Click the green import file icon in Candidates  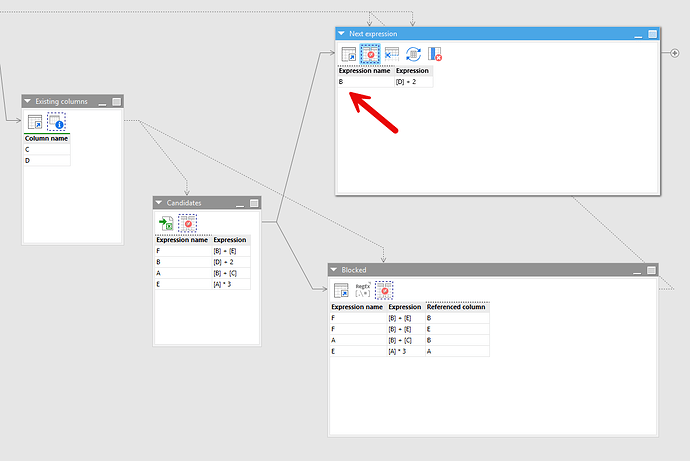click(166, 223)
